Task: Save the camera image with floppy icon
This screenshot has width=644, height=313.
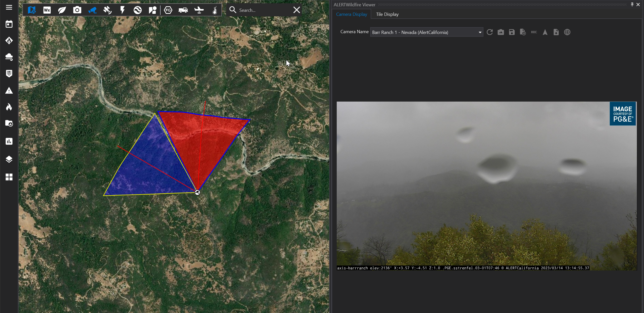Action: coord(512,32)
